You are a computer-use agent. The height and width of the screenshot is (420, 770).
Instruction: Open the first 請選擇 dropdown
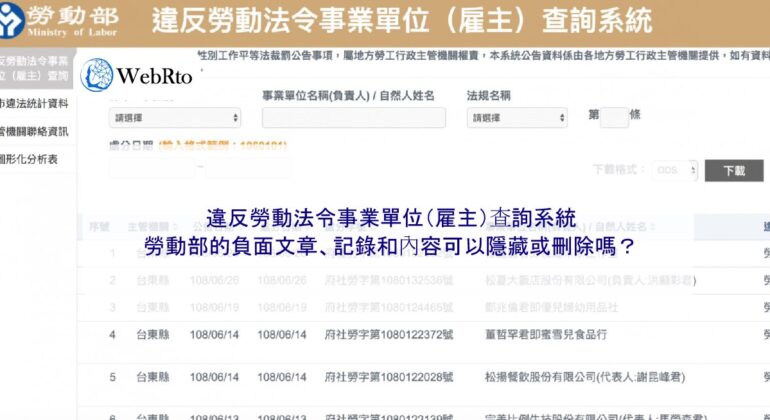pyautogui.click(x=175, y=118)
